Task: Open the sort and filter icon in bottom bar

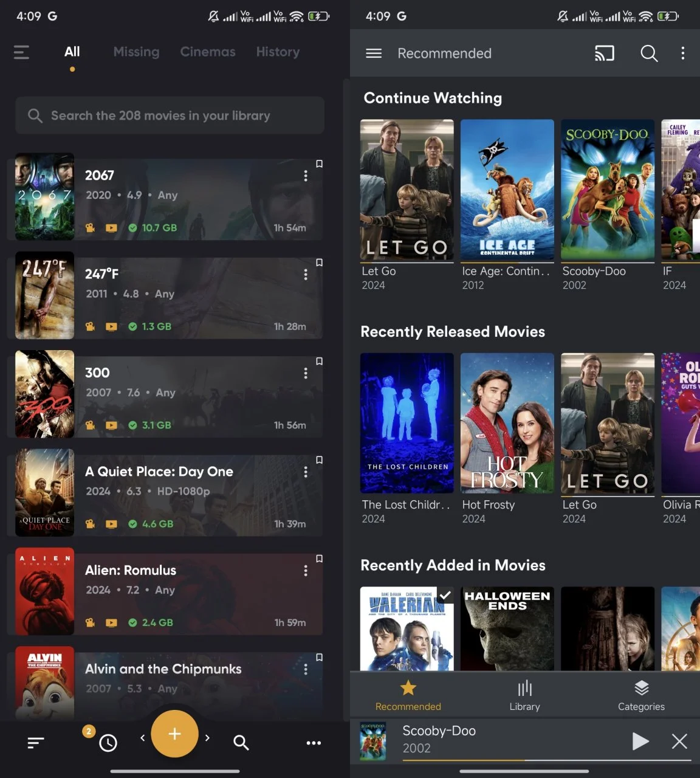Action: tap(36, 742)
